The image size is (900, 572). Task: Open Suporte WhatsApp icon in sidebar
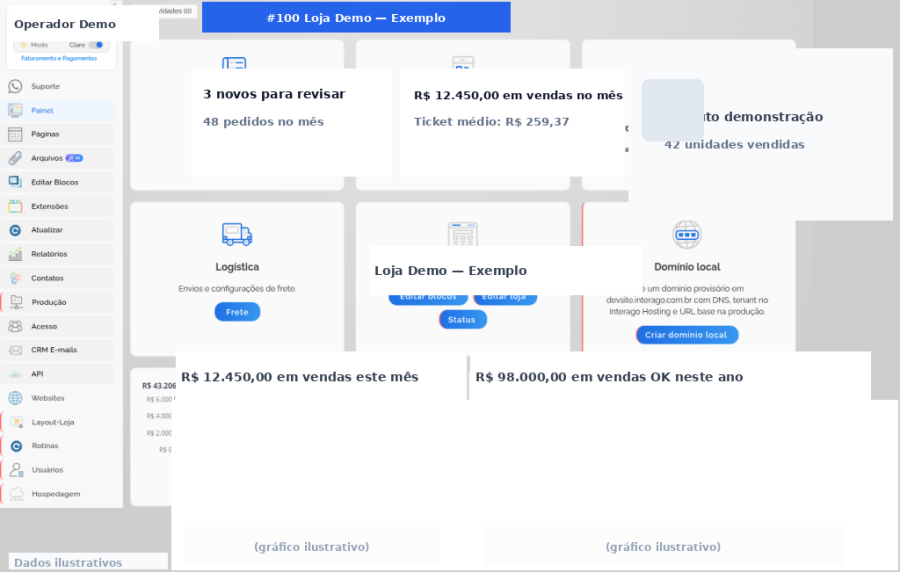[15, 87]
